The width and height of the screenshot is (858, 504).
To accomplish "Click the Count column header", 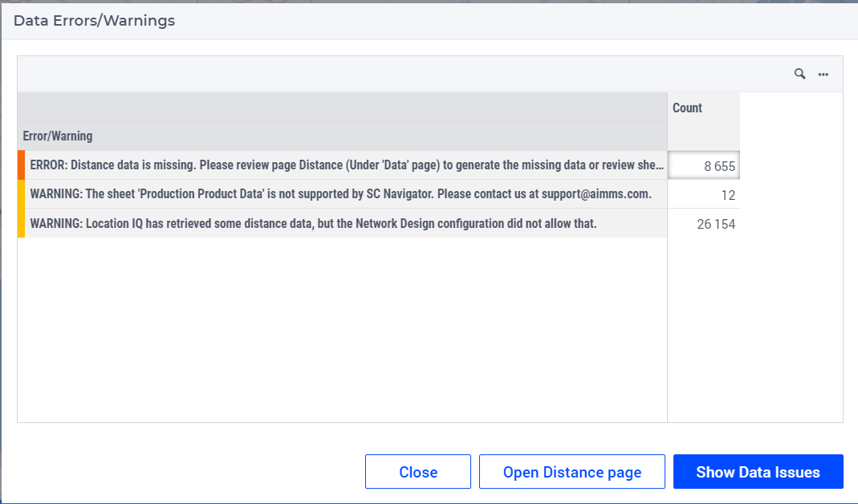I will click(x=704, y=121).
